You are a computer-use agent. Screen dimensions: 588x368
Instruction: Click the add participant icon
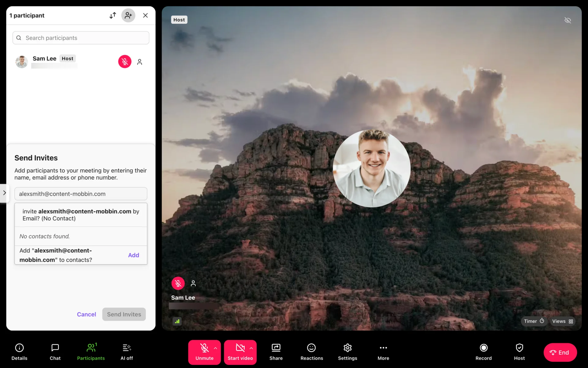(x=128, y=15)
